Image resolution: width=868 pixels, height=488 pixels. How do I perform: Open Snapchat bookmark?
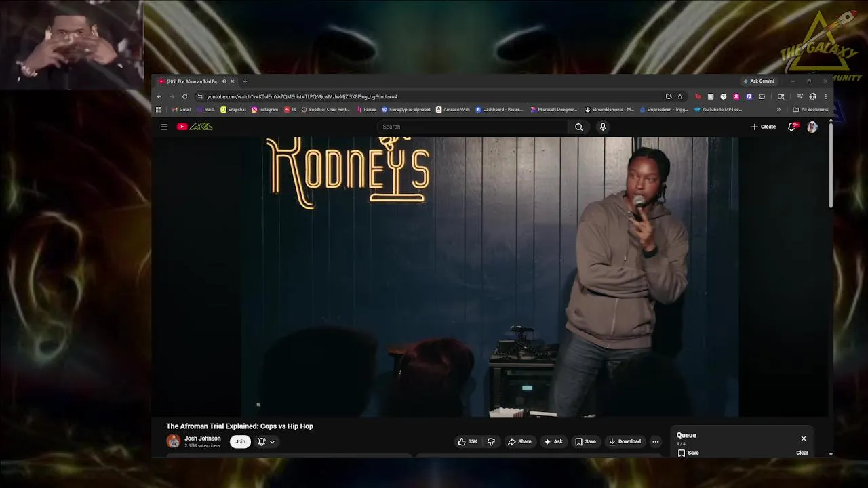point(233,109)
